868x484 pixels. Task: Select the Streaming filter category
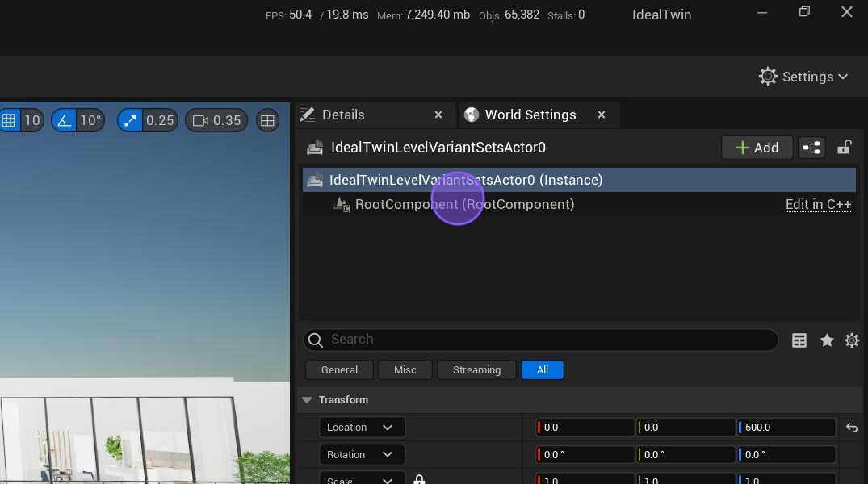coord(476,370)
